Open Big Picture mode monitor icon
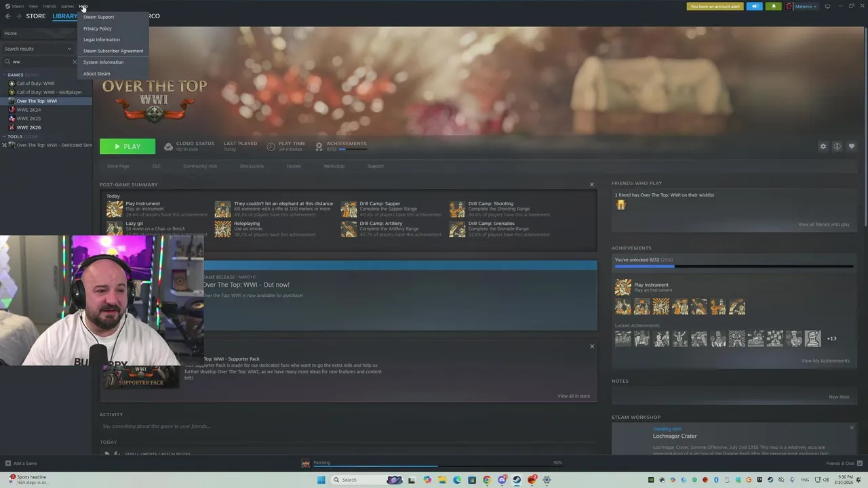This screenshot has height=488, width=868. click(827, 6)
